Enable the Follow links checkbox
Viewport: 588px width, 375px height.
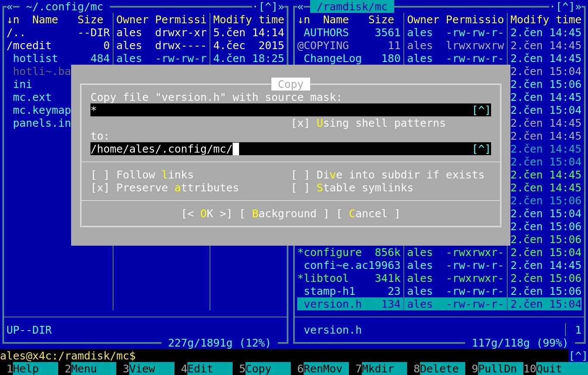[x=100, y=175]
